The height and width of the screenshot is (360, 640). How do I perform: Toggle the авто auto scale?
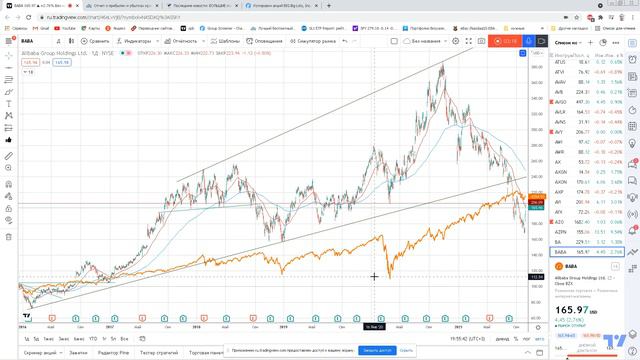coord(539,339)
